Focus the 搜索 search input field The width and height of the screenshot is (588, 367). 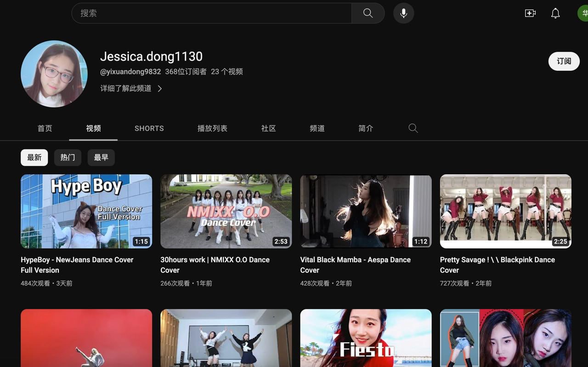pos(212,13)
